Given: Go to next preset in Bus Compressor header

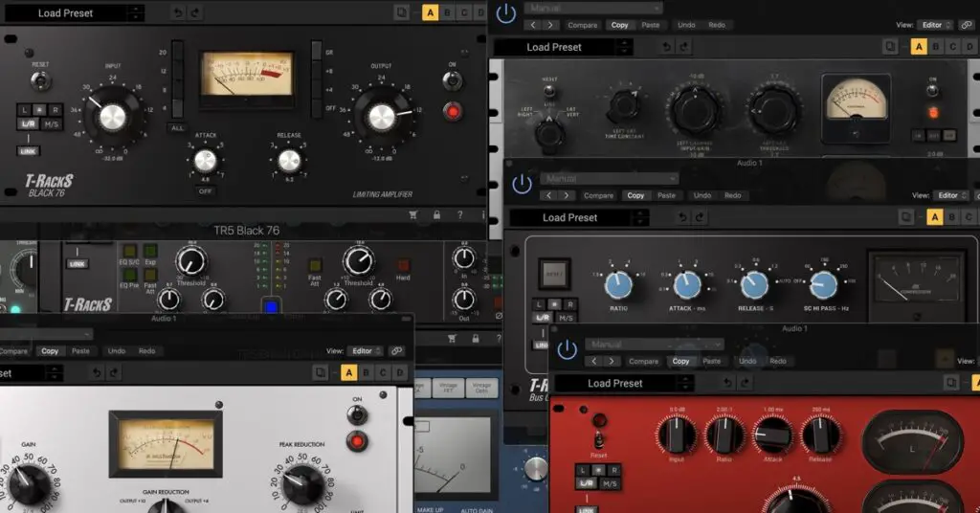Looking at the screenshot, I should point(567,195).
